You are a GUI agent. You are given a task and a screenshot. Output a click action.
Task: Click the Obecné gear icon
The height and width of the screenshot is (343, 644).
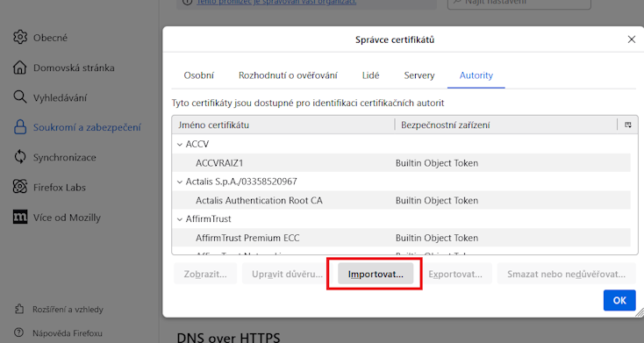pyautogui.click(x=19, y=38)
